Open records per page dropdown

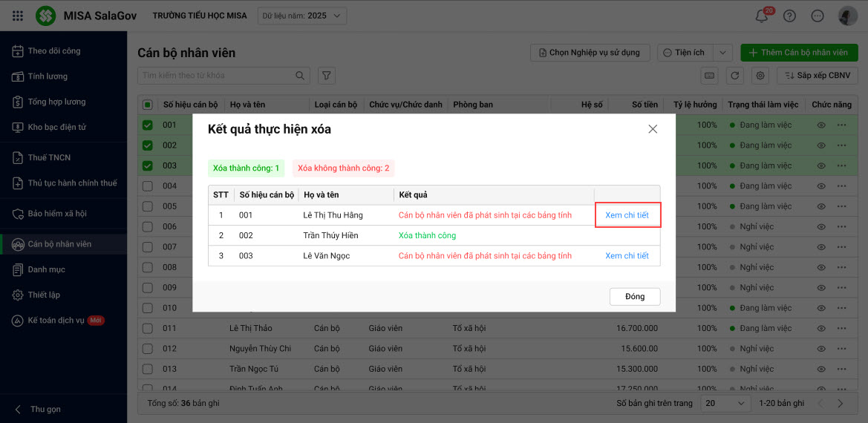point(726,403)
